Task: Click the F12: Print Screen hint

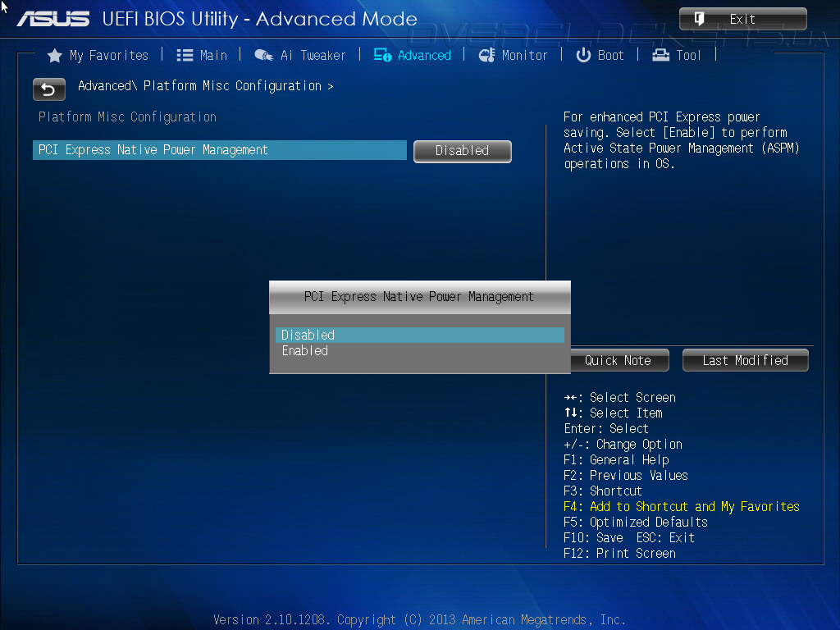Action: [x=619, y=554]
